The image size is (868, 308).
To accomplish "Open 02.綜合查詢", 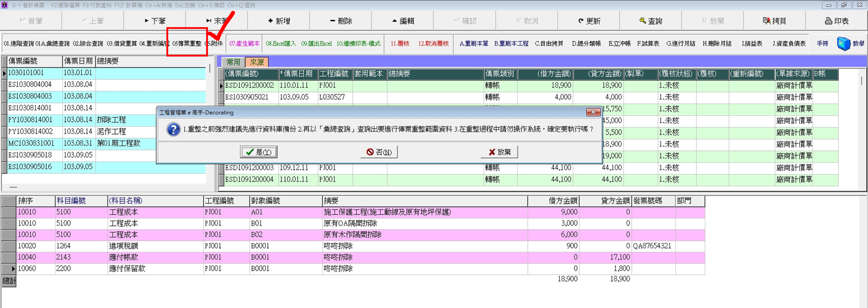I will tap(88, 44).
